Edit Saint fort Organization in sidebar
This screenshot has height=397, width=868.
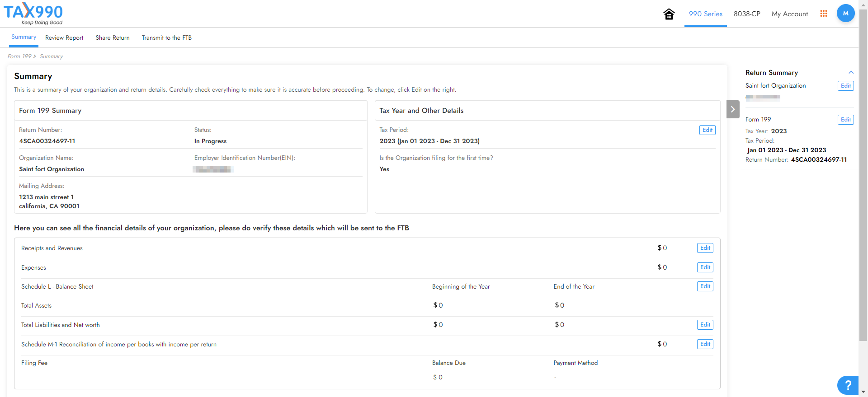tap(846, 86)
